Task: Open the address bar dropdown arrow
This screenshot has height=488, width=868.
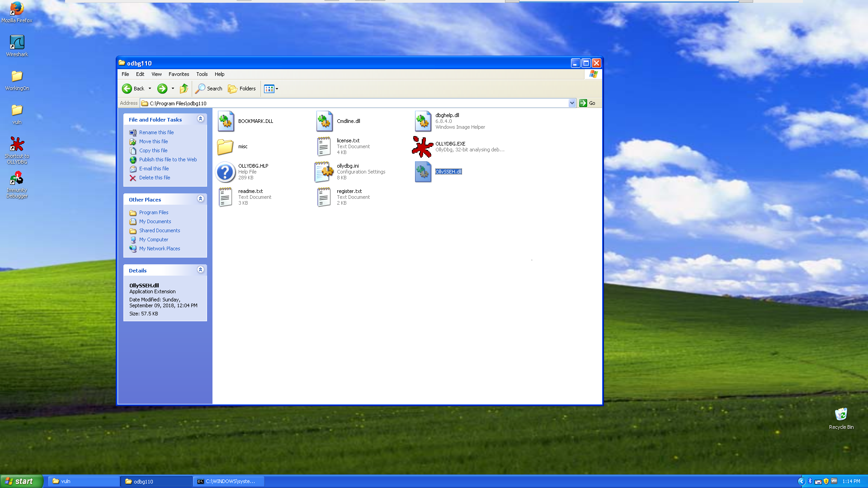Action: pos(572,103)
